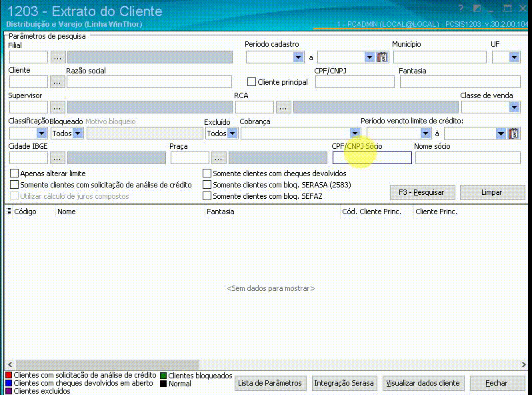
Task: Expand the Cobrança dropdown
Action: tap(355, 133)
